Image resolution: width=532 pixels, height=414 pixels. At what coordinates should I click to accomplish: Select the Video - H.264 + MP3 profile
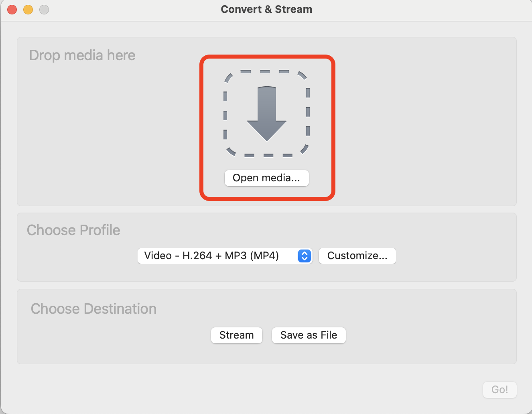[x=217, y=256]
